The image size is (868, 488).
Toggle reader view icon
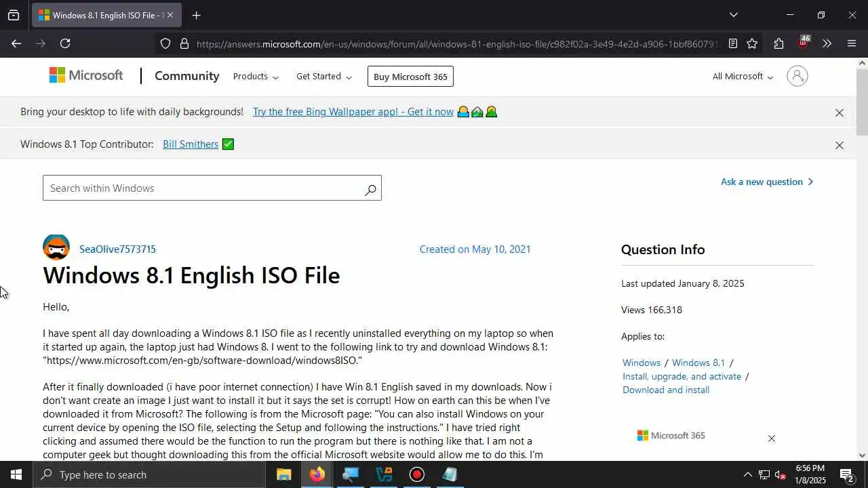coord(733,43)
